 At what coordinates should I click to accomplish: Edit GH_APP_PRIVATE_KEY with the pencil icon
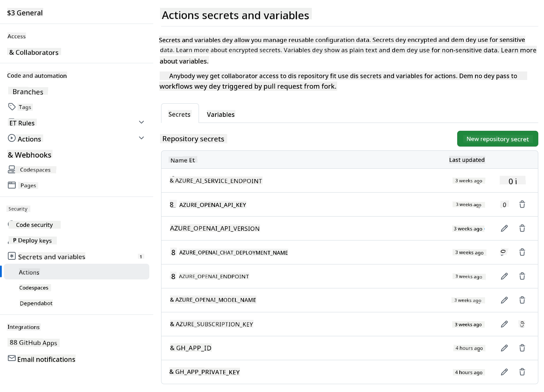pos(504,372)
